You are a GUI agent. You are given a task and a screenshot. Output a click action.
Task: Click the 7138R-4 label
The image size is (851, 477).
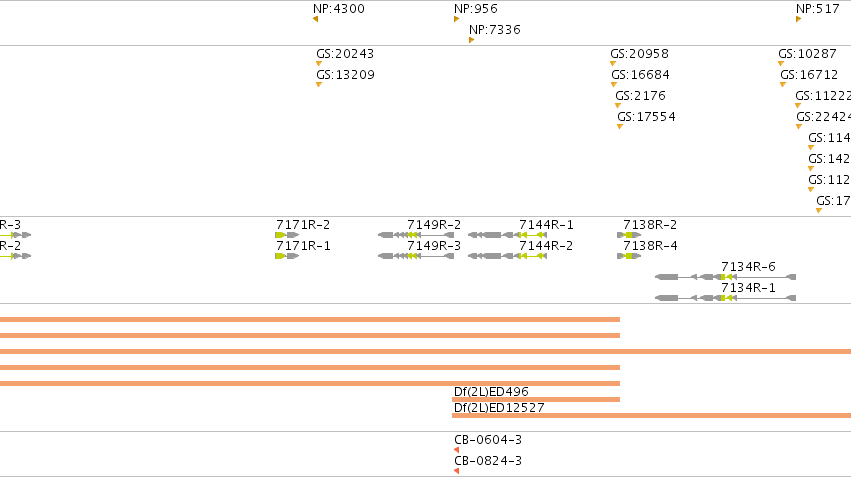pyautogui.click(x=650, y=246)
